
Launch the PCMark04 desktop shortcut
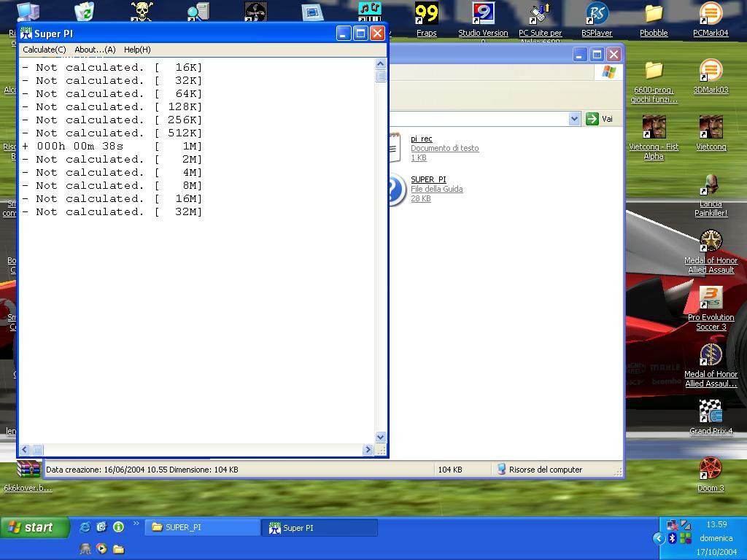(x=711, y=20)
